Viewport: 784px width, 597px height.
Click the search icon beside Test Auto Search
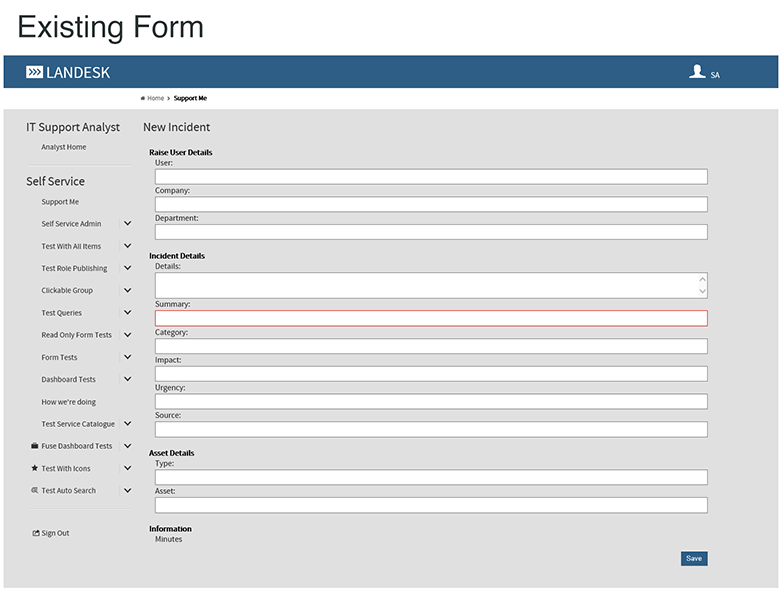click(x=35, y=490)
